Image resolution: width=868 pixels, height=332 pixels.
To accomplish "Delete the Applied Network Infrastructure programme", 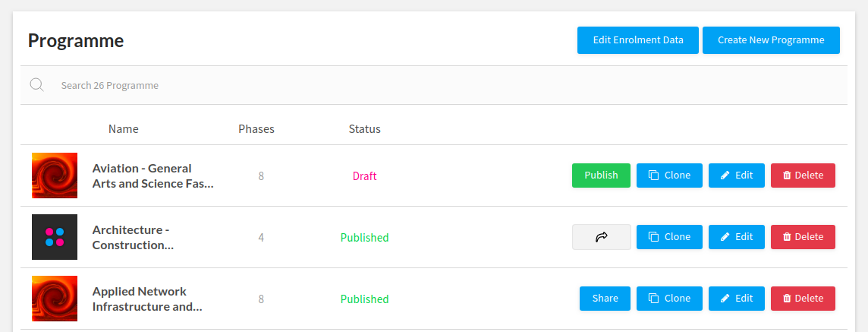I will pos(803,299).
